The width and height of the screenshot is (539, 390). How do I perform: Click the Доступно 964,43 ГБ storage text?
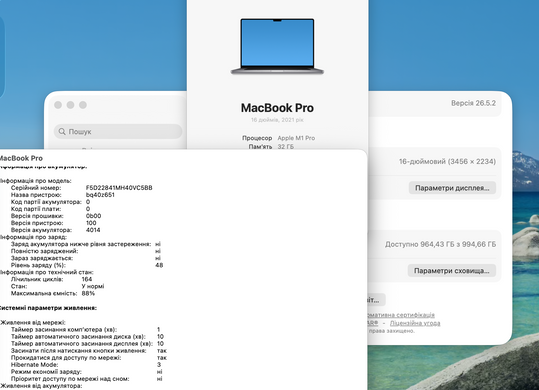tap(440, 244)
